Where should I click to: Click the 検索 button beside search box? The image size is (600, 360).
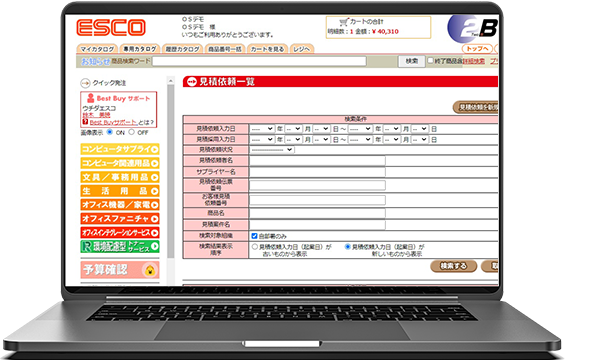click(411, 61)
